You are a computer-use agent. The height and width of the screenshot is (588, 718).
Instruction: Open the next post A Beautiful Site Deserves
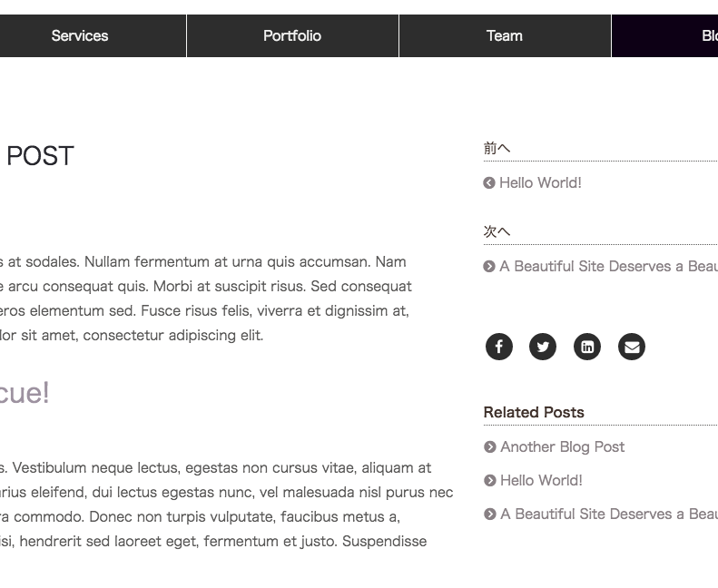[608, 266]
